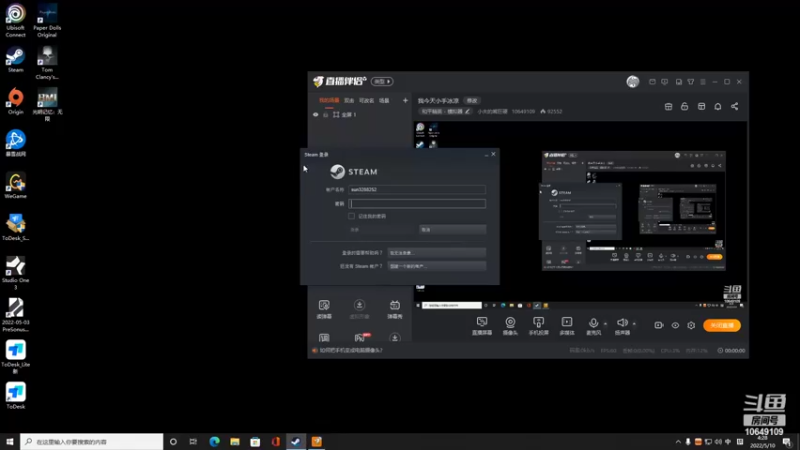The height and width of the screenshot is (450, 800).
Task: Expand microphone options arrow
Action: click(606, 323)
